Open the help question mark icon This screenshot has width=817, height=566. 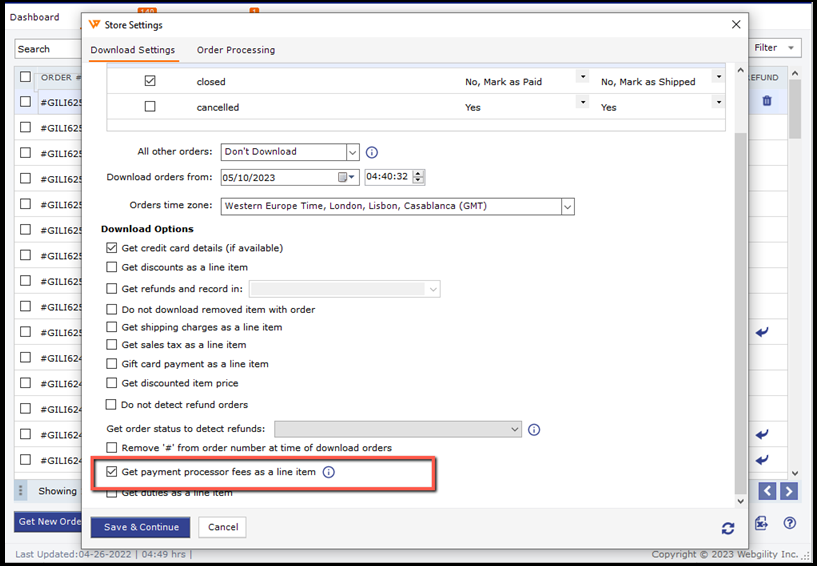pos(790,523)
